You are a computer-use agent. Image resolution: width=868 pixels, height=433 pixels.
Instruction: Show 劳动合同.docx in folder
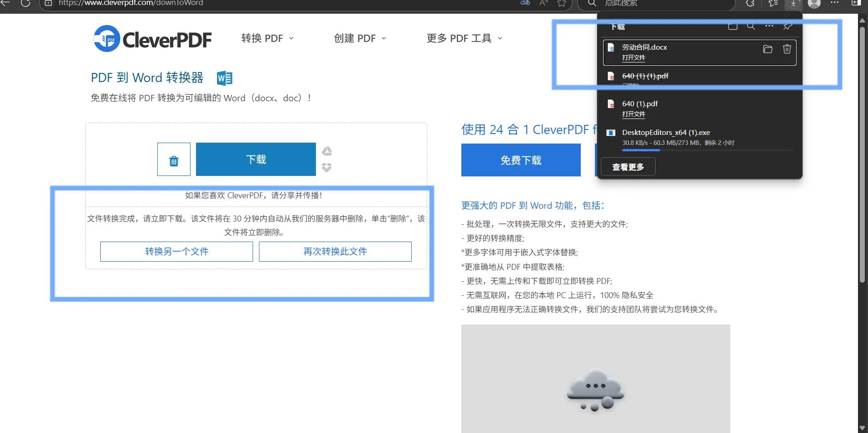767,50
